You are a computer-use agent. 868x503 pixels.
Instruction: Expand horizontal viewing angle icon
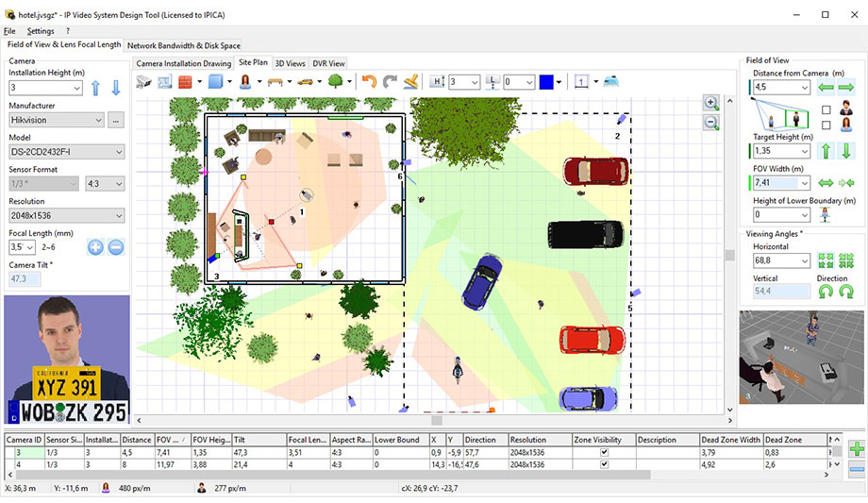826,260
